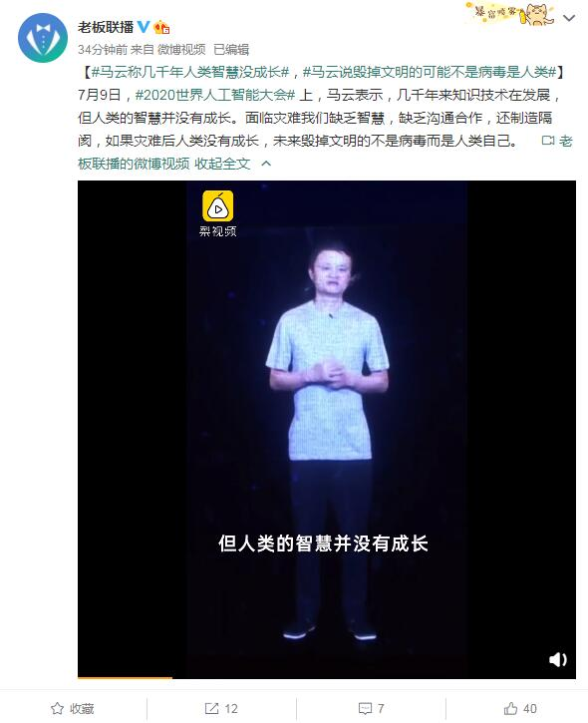Screen dimensions: 588x723
Task: Click the video player area
Action: coord(327,429)
